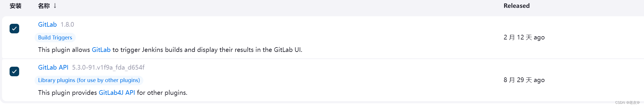Image resolution: width=644 pixels, height=107 pixels.
Task: Click the 5.3.0-91.v1f9a_fda_d654f version text
Action: tap(108, 67)
